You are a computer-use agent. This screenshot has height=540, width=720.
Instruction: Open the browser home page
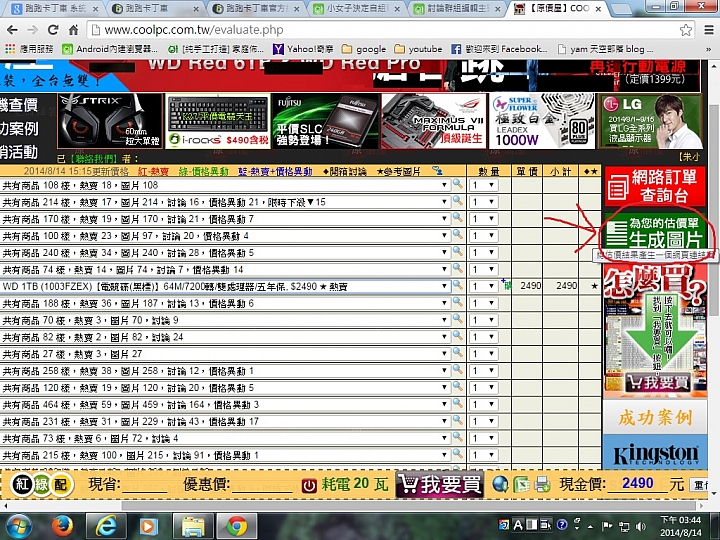73,30
